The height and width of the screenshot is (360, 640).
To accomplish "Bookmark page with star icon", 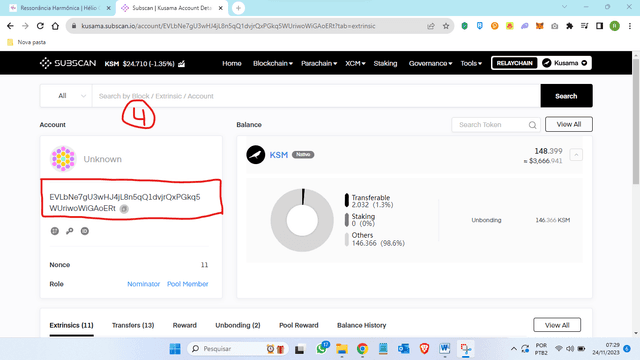I will 446,26.
